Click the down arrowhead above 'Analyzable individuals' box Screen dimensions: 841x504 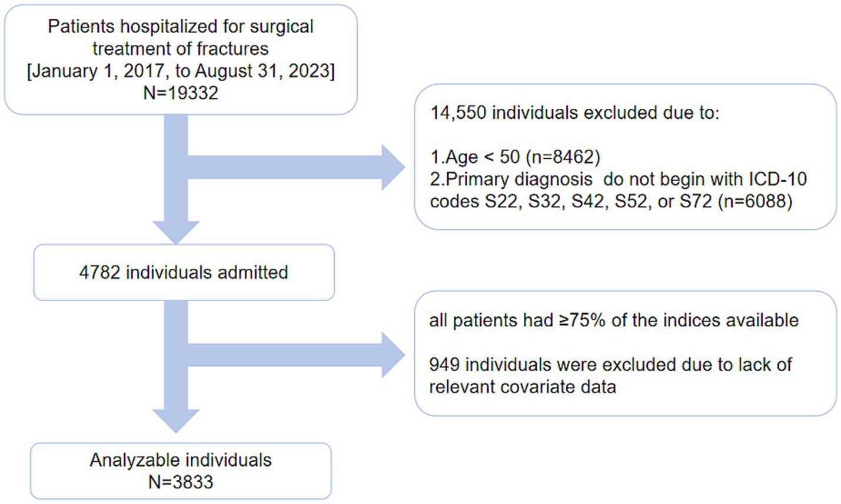pos(176,420)
